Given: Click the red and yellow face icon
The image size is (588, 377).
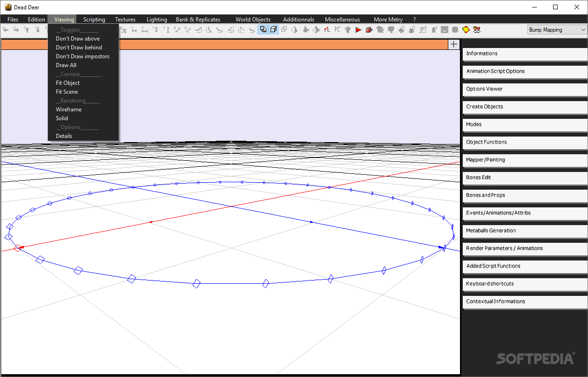Looking at the screenshot, I should pyautogui.click(x=476, y=30).
